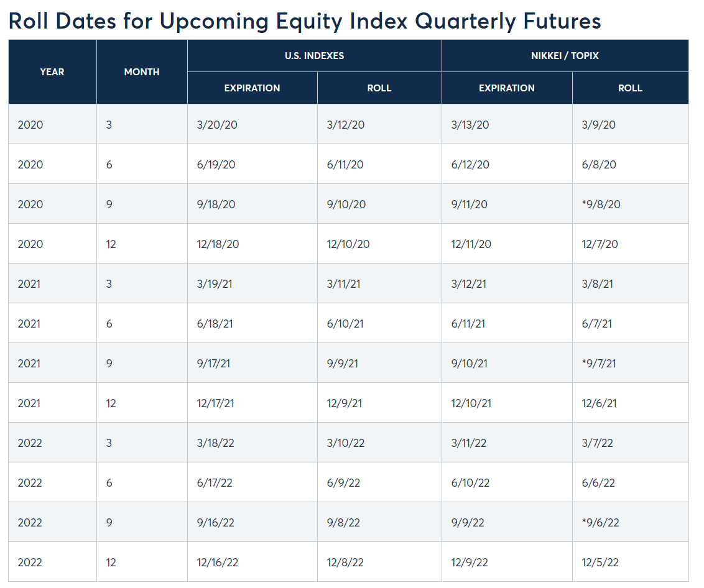This screenshot has height=588, width=704.
Task: Select the *9/7/21 roll date
Action: coord(599,364)
